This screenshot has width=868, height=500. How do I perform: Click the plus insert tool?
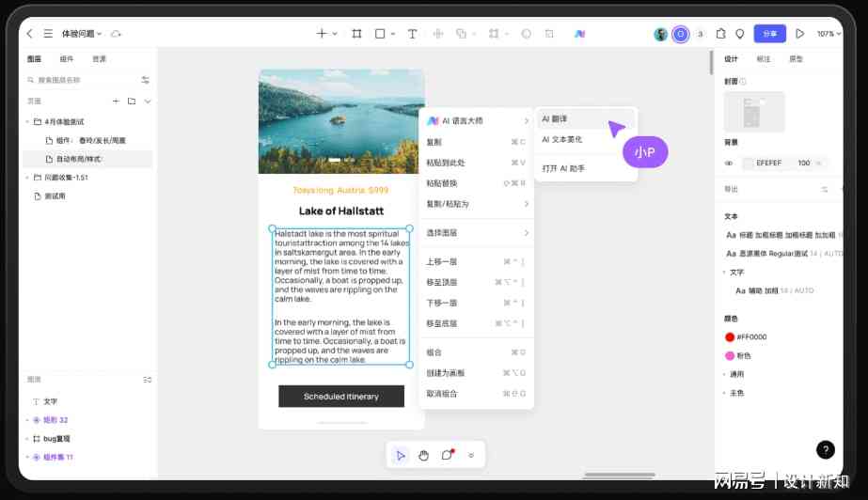pyautogui.click(x=322, y=34)
